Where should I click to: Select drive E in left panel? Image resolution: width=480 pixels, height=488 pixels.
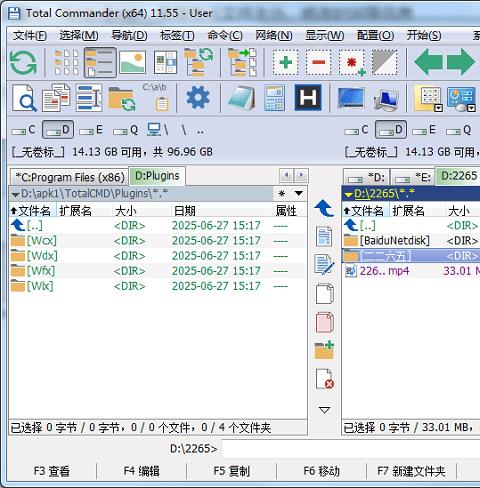click(91, 130)
